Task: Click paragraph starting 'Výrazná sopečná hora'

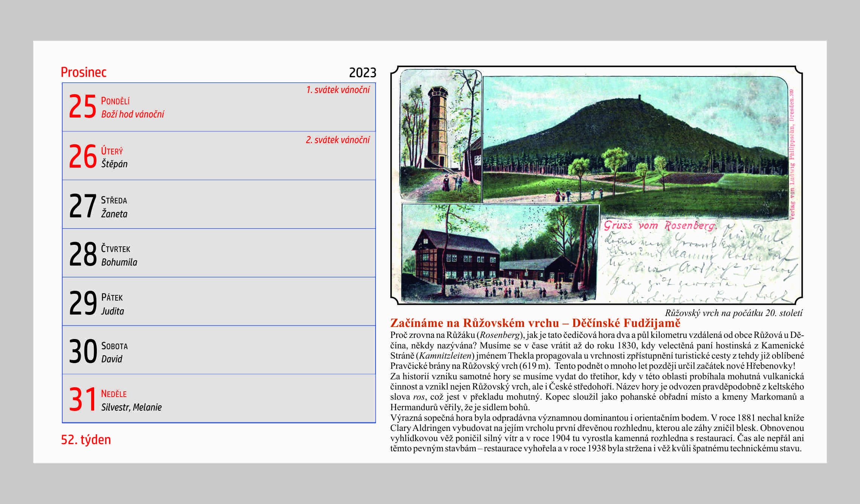Action: [597, 433]
